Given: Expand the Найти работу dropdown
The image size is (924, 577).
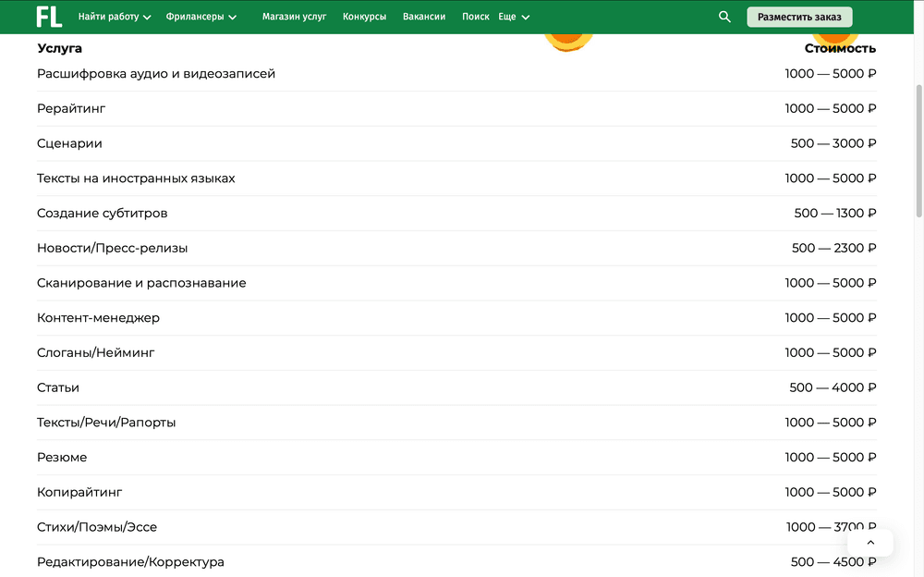Looking at the screenshot, I should (x=114, y=17).
